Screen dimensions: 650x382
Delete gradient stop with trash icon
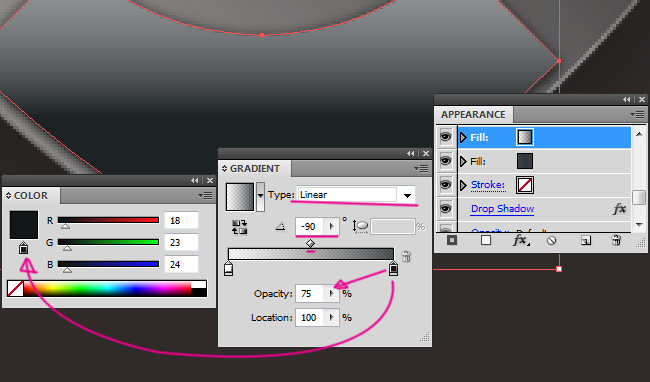[x=406, y=256]
